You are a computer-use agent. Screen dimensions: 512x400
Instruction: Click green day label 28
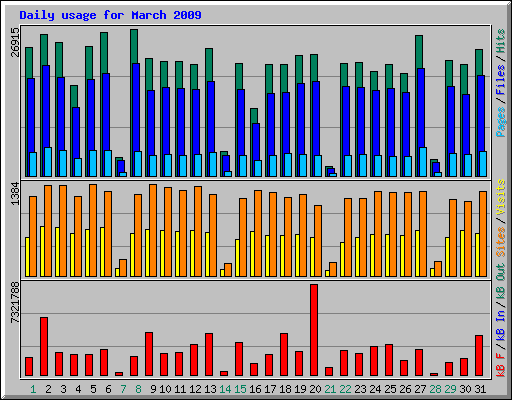click(435, 389)
